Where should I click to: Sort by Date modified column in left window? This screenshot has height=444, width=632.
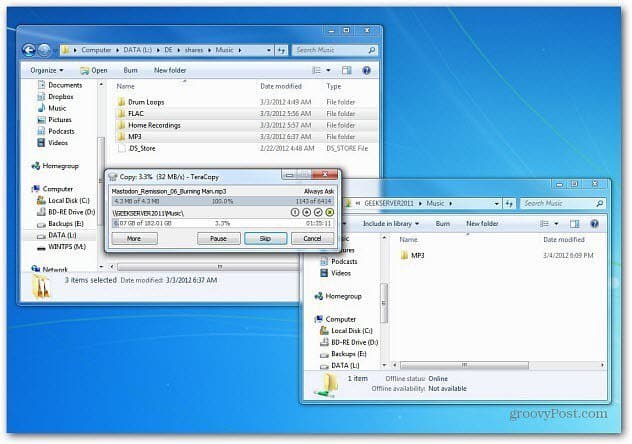pos(281,86)
